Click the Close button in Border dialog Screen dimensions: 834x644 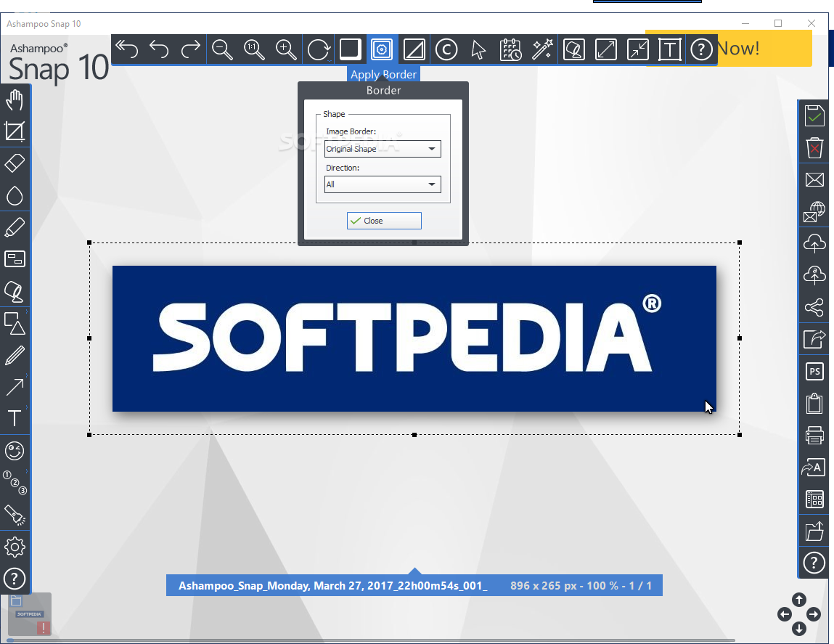(x=384, y=220)
